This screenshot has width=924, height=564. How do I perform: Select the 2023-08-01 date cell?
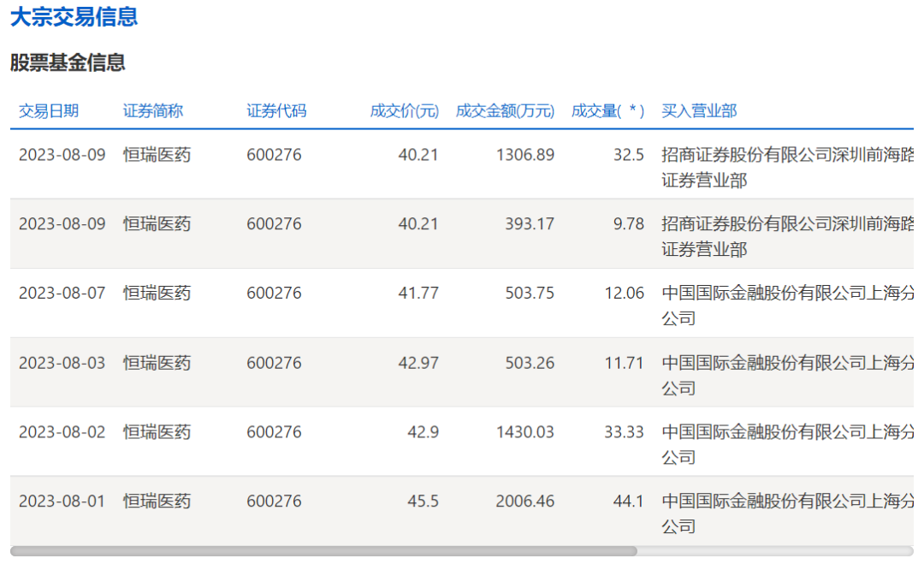62,501
